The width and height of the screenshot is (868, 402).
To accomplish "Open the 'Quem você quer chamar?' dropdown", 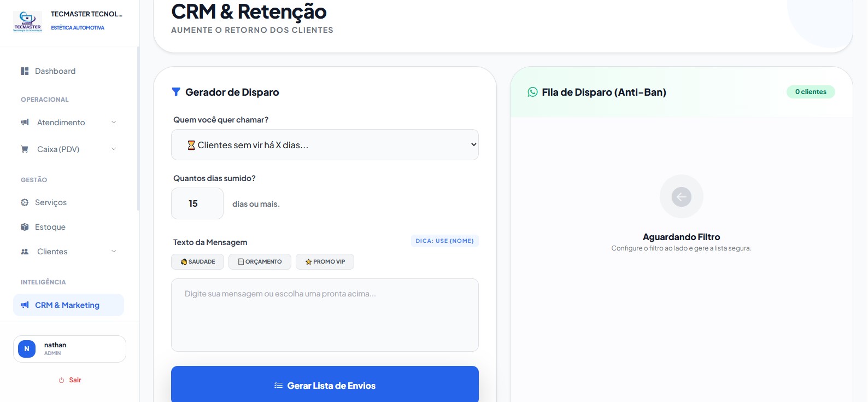I will [x=325, y=145].
